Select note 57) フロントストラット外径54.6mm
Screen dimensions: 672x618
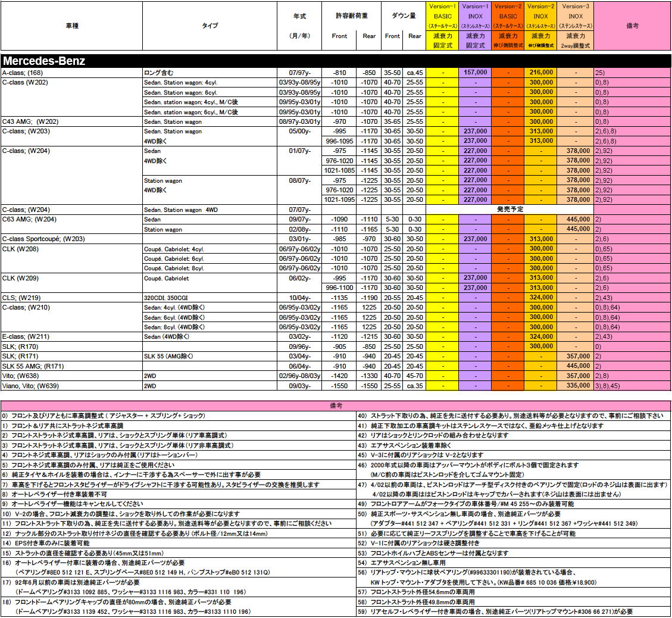tap(514, 592)
